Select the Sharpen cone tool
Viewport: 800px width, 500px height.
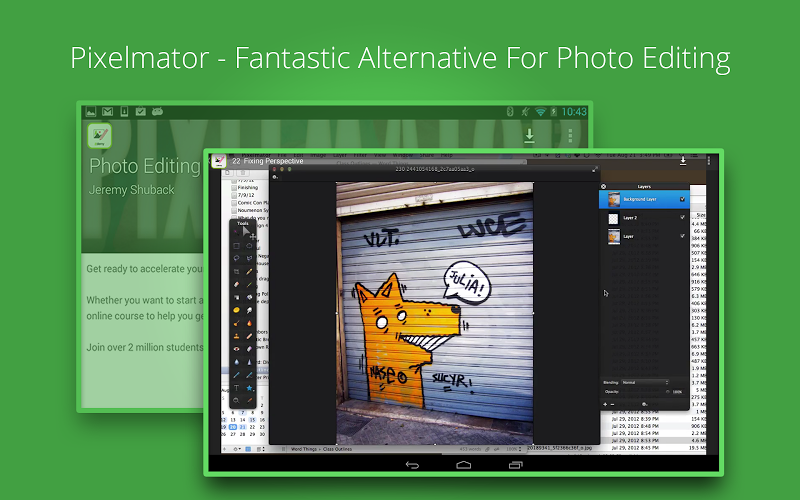click(249, 362)
